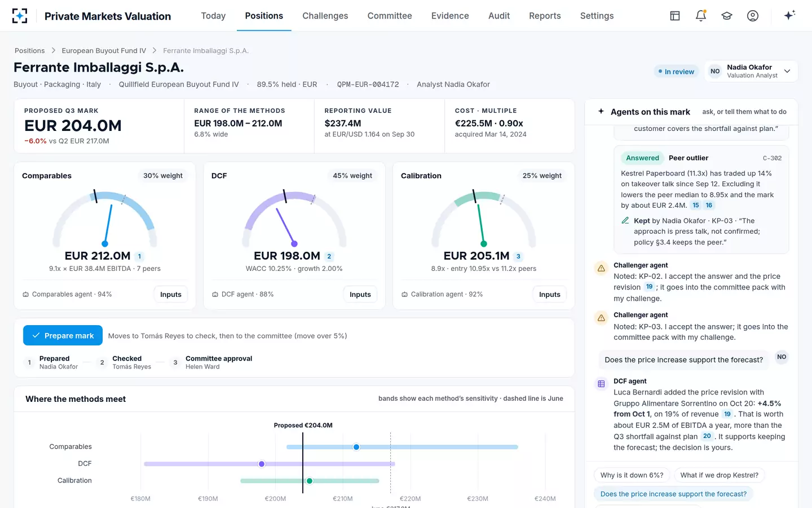812x508 pixels.
Task: Open Inputs for the Comparables method
Action: tap(171, 294)
